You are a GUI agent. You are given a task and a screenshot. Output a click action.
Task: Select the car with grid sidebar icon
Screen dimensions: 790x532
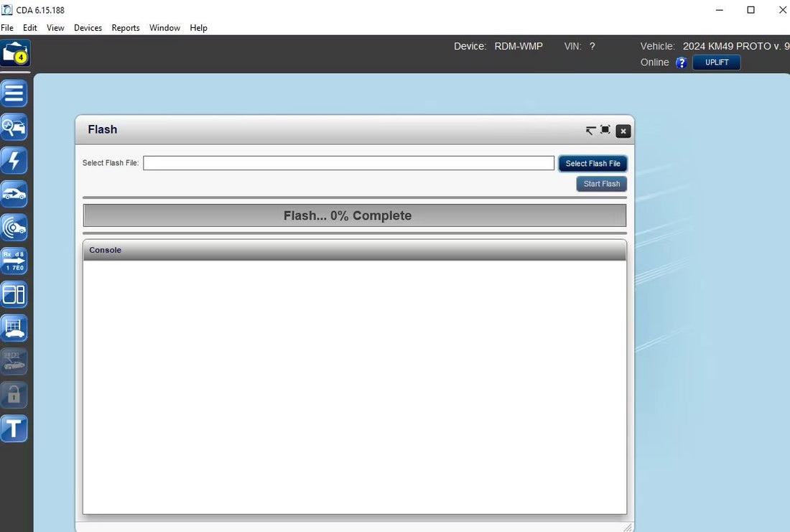(14, 328)
